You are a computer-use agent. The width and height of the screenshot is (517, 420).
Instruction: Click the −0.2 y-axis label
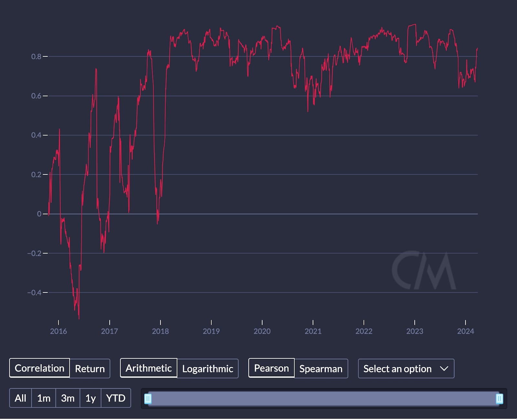(x=34, y=253)
